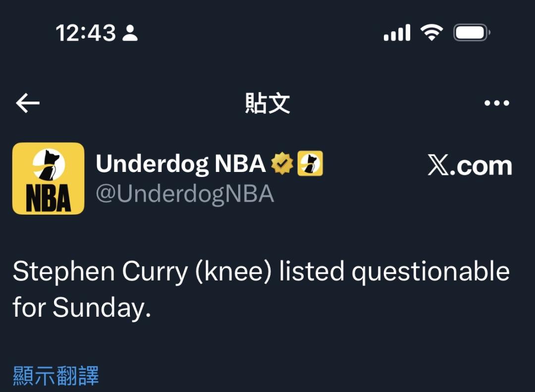535x392 pixels.
Task: Click the Underdog NBA display name
Action: tap(181, 164)
